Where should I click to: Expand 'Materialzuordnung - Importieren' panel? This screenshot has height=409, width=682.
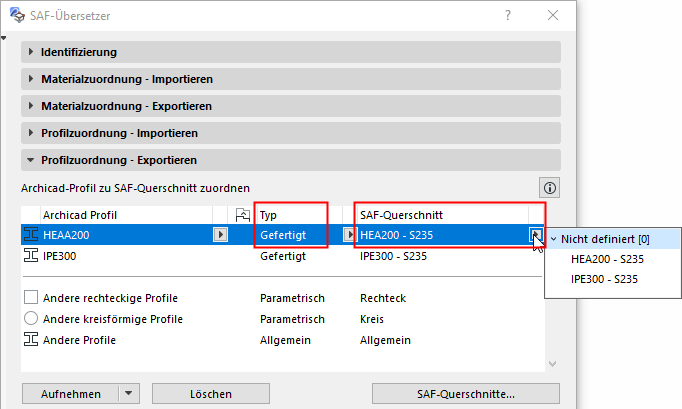[x=31, y=79]
